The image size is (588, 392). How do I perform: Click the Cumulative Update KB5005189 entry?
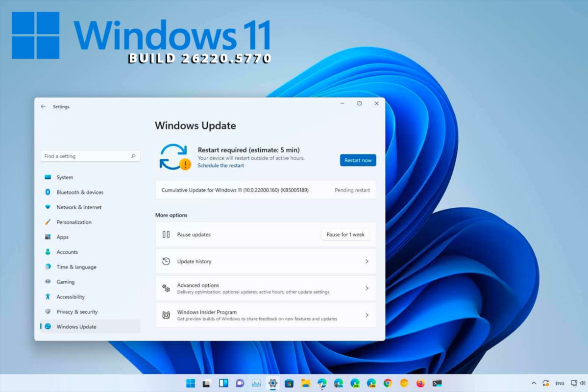pyautogui.click(x=266, y=190)
